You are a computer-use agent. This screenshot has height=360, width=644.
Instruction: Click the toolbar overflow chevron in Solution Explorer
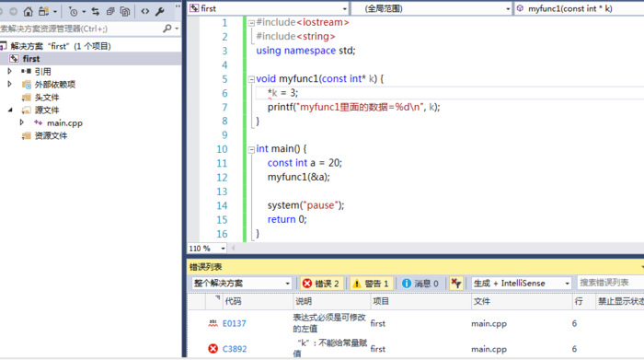click(178, 7)
